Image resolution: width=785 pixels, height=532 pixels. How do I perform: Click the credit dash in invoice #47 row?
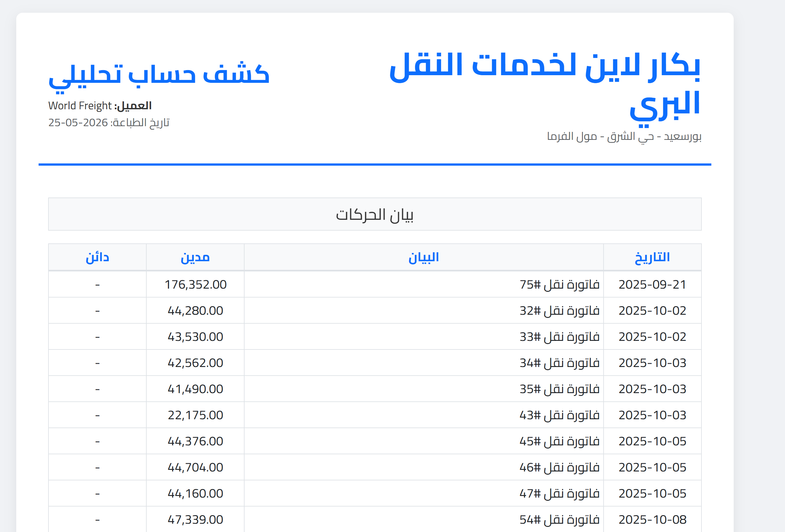click(97, 494)
